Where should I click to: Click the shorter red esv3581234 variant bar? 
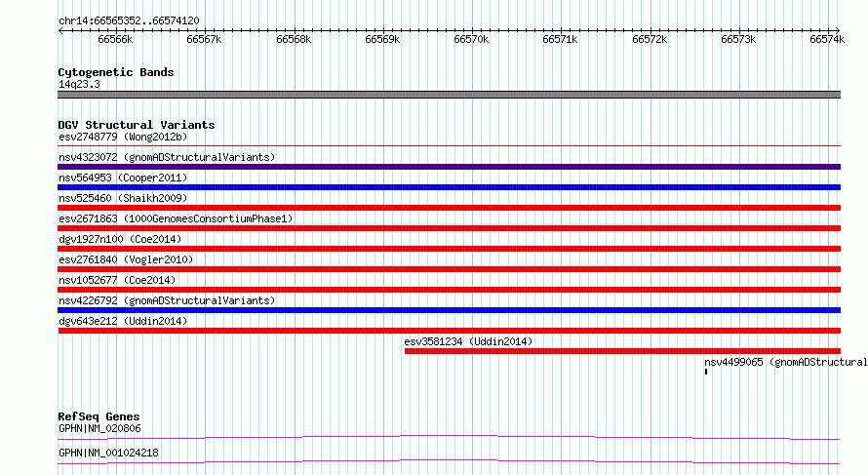coord(622,351)
